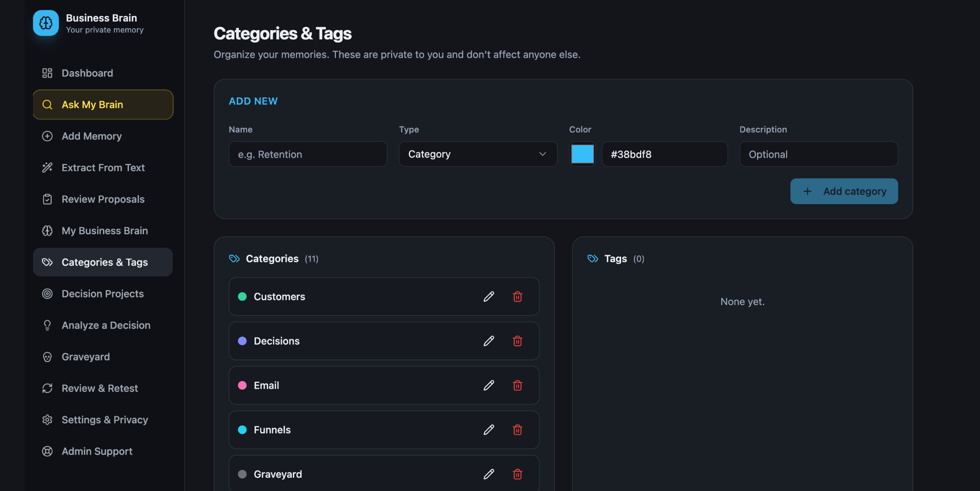
Task: Delete the Email category
Action: coord(517,385)
